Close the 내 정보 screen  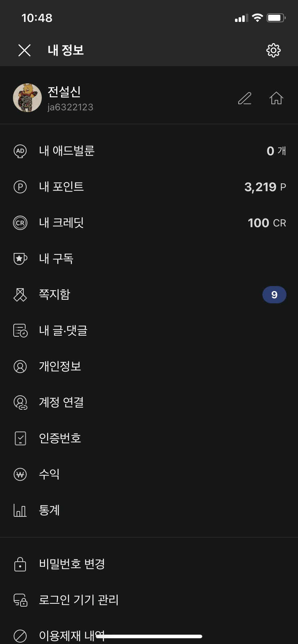point(24,50)
